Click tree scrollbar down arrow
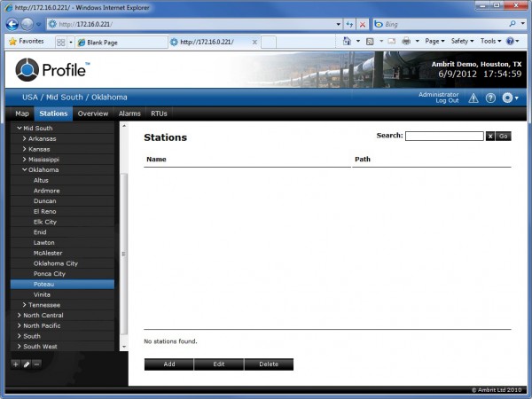This screenshot has height=399, width=532. click(124, 347)
